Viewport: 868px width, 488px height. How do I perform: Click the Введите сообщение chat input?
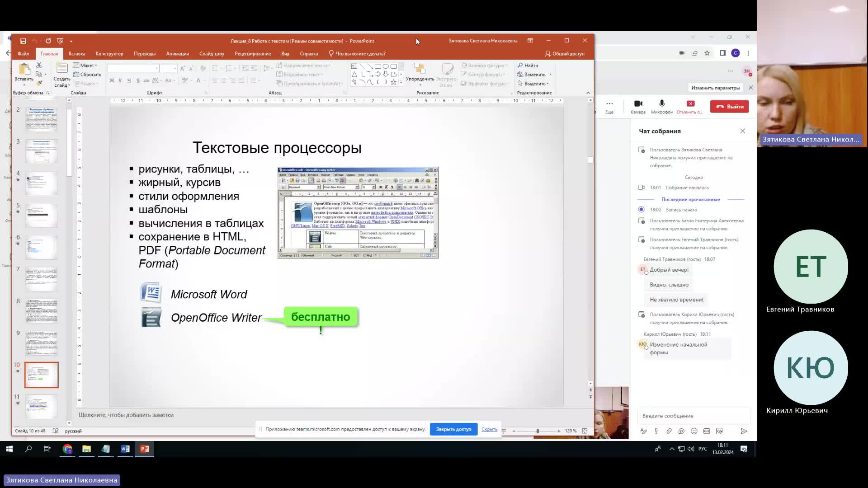pos(693,416)
